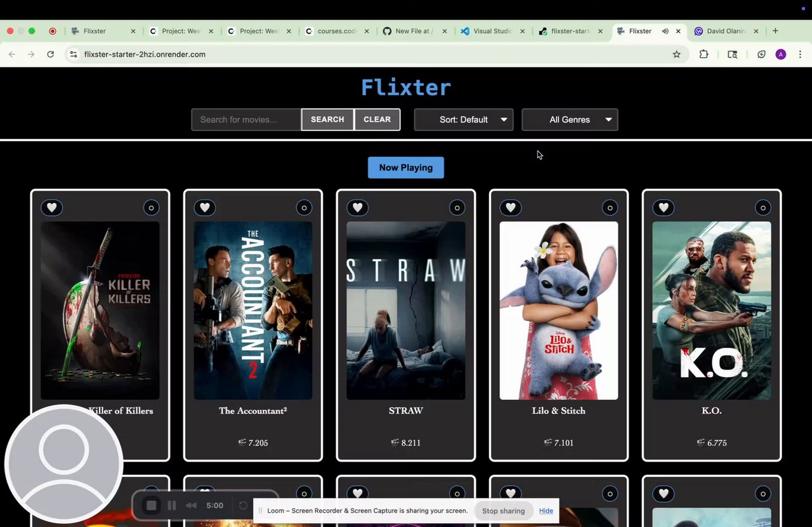Bookmark this page with the star icon
This screenshot has height=527, width=812.
tap(676, 55)
